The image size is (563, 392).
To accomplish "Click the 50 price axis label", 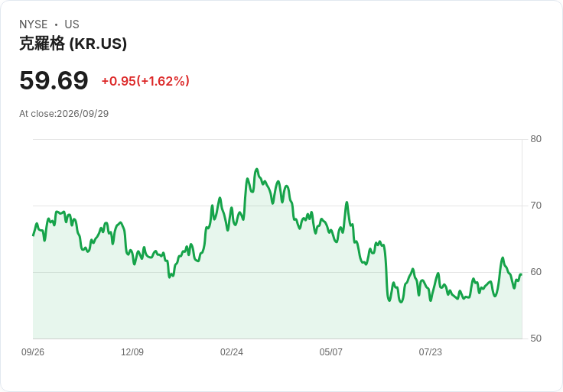I will click(535, 339).
